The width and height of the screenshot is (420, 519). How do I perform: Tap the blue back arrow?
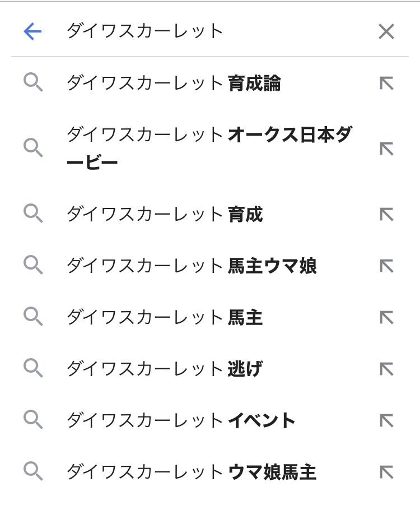coord(33,31)
